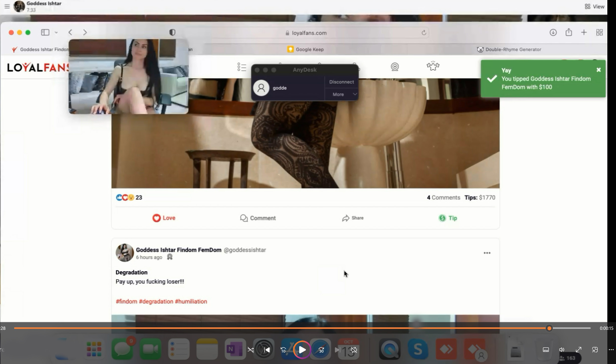This screenshot has height=364, width=616.
Task: Click the Tips: $1770 total
Action: point(480,198)
